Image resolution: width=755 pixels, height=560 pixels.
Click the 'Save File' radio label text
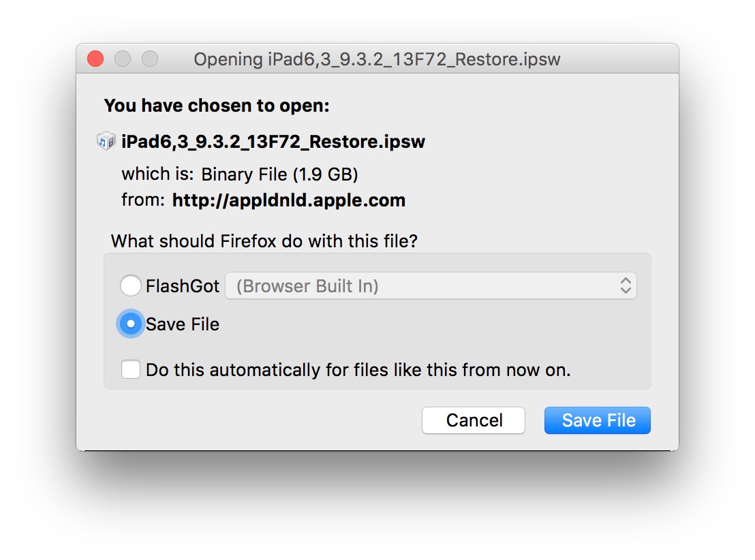pos(183,324)
